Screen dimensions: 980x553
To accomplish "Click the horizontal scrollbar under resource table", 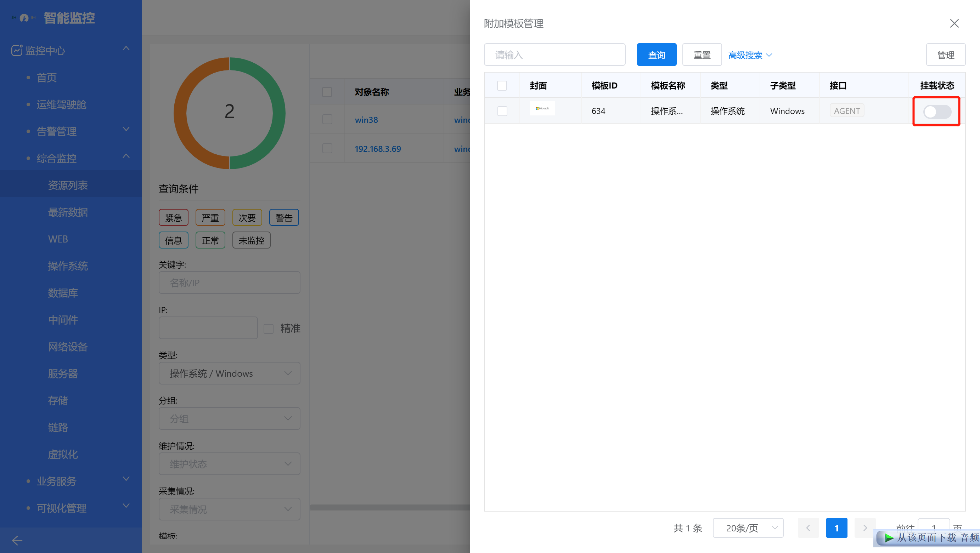I will 390,507.
